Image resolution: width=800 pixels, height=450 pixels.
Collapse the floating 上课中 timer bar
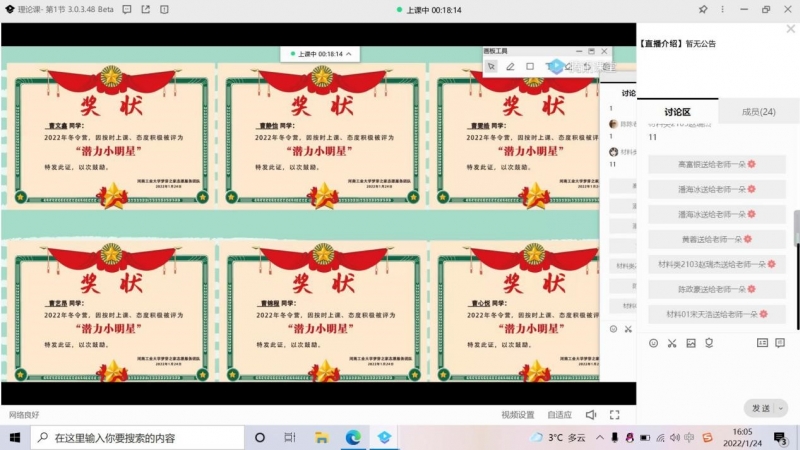[348, 54]
